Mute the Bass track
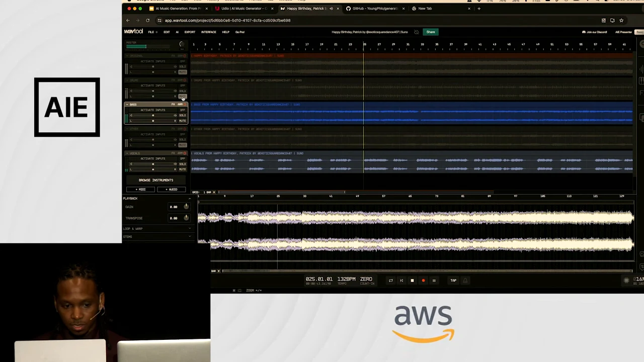 [182, 121]
